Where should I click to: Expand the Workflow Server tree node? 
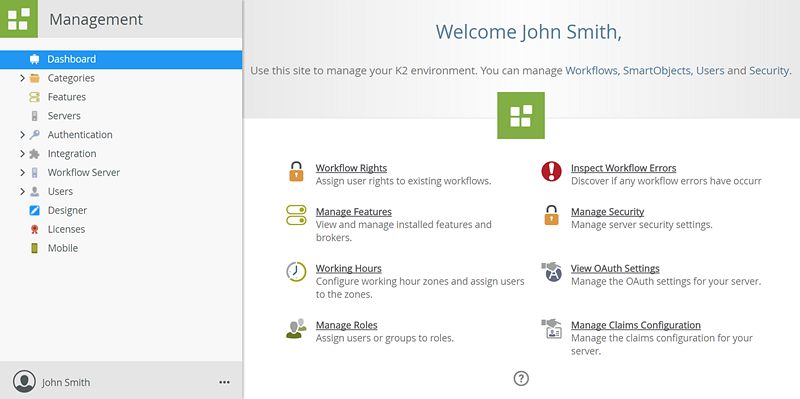22,172
